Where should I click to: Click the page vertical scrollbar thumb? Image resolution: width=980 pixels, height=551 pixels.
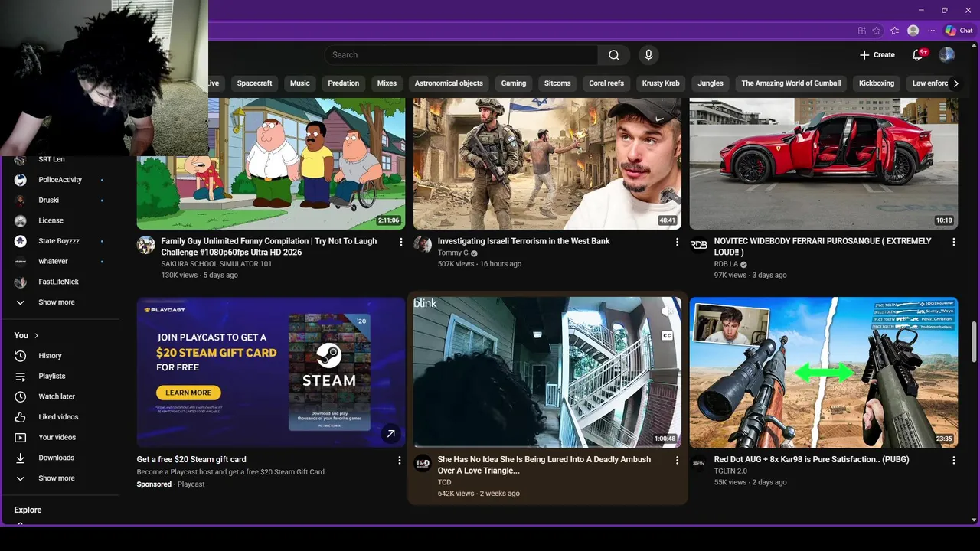click(x=974, y=341)
